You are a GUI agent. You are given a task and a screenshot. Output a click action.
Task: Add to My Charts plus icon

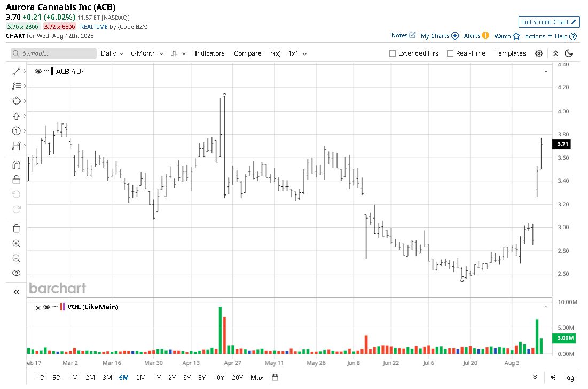455,36
